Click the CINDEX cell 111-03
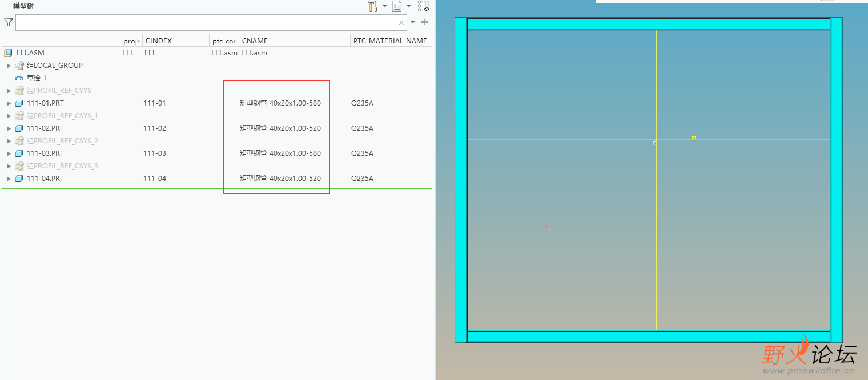Image resolution: width=868 pixels, height=380 pixels. click(x=155, y=153)
